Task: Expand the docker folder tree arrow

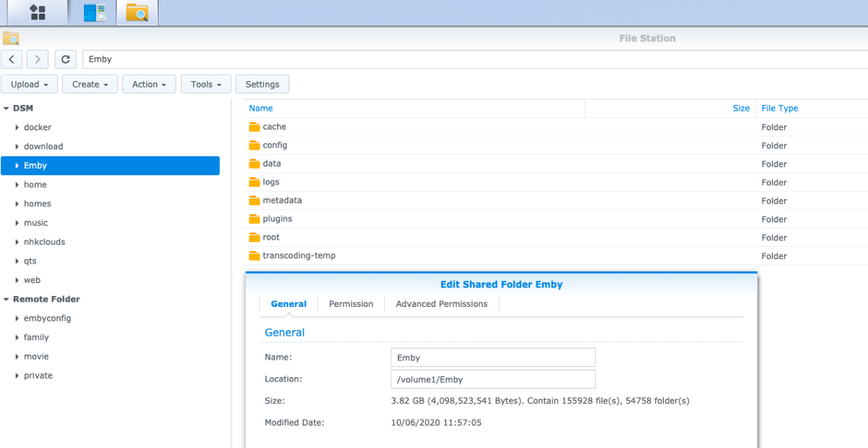Action: tap(17, 127)
